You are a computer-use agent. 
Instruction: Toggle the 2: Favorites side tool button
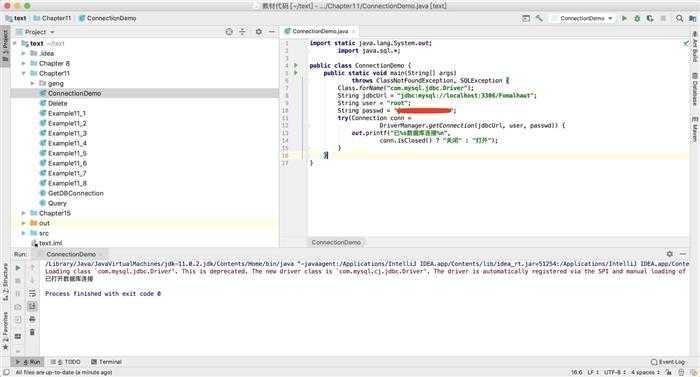pos(5,331)
